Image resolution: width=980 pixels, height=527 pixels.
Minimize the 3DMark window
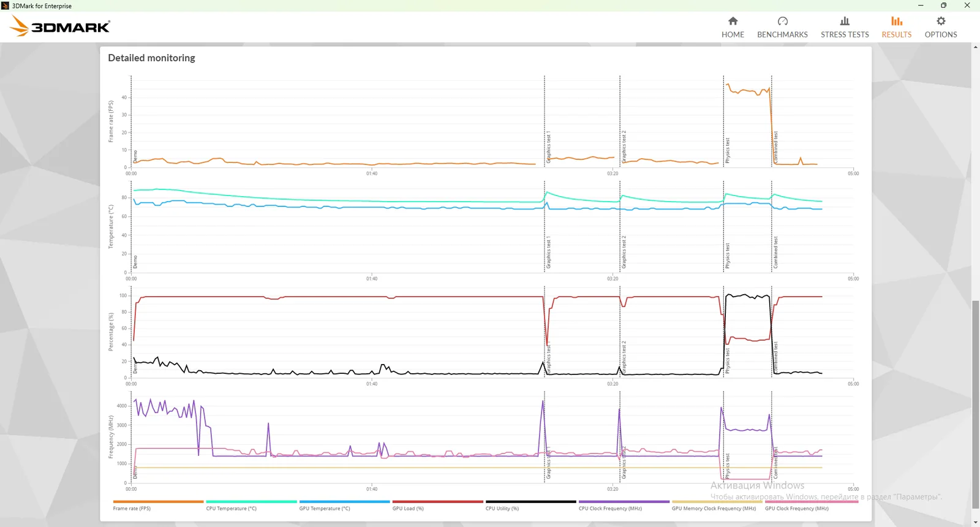[921, 6]
